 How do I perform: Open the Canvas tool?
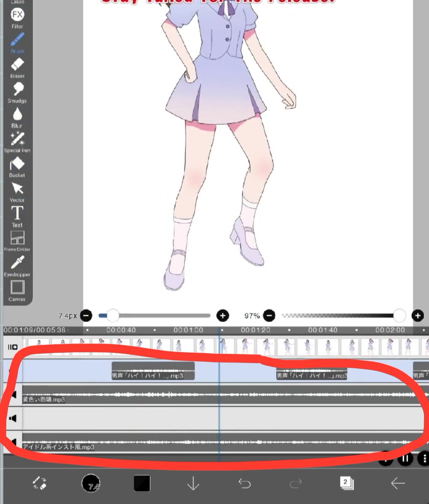(x=17, y=291)
